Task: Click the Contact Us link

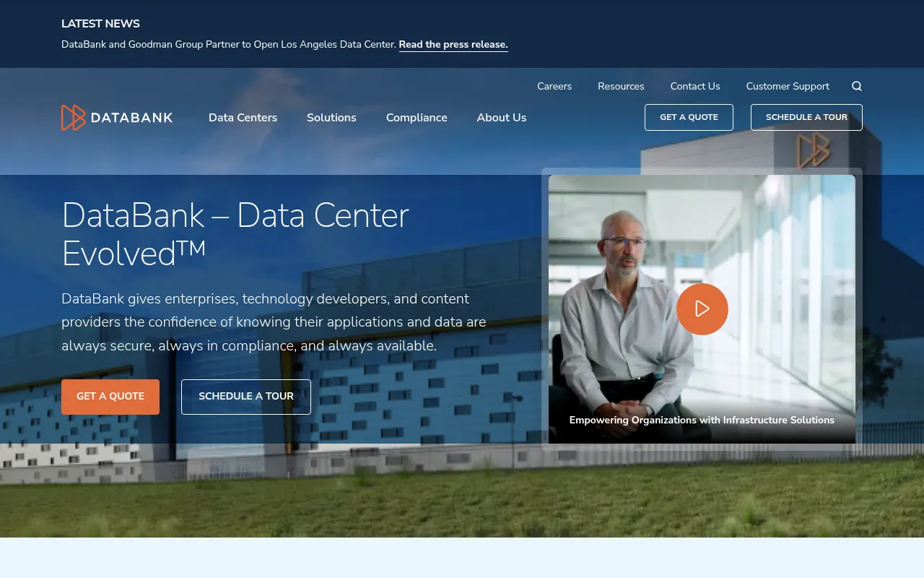Action: (x=695, y=86)
